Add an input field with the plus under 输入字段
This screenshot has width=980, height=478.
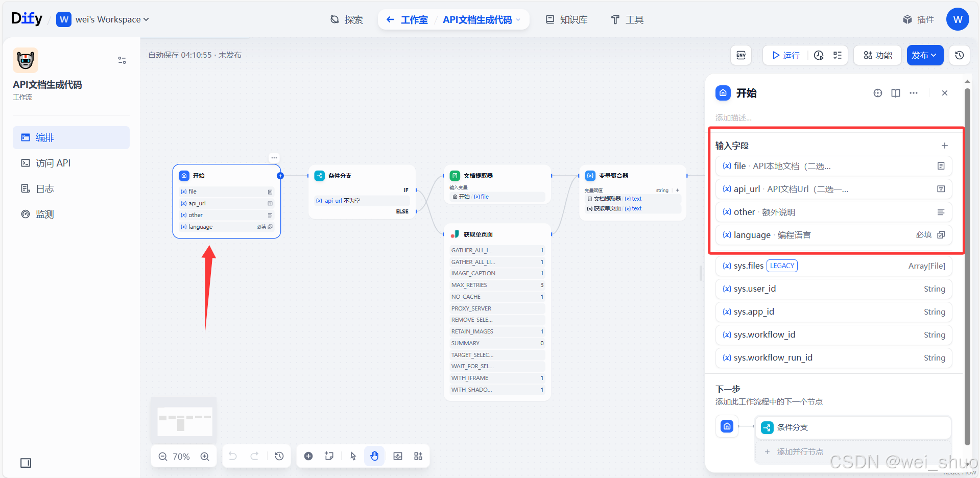click(x=944, y=145)
